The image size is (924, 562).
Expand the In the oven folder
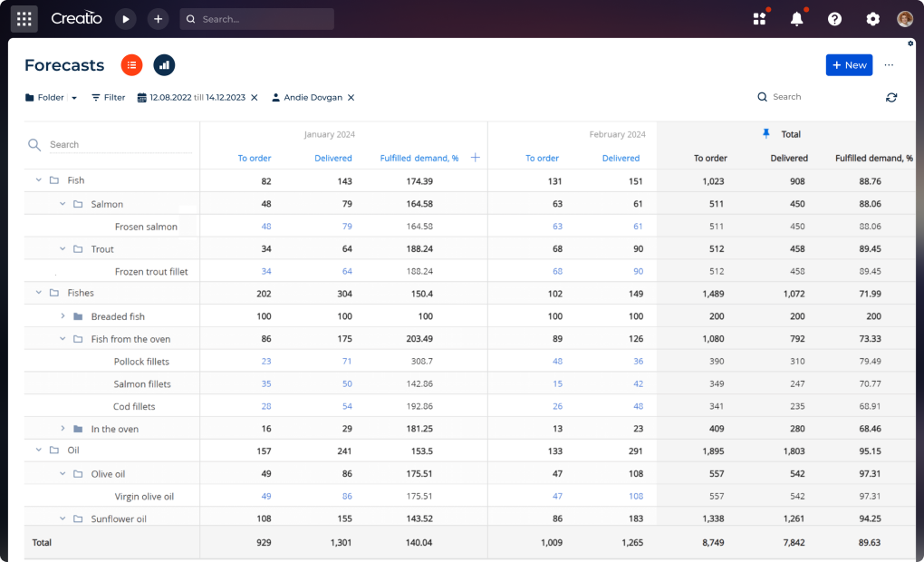[63, 429]
